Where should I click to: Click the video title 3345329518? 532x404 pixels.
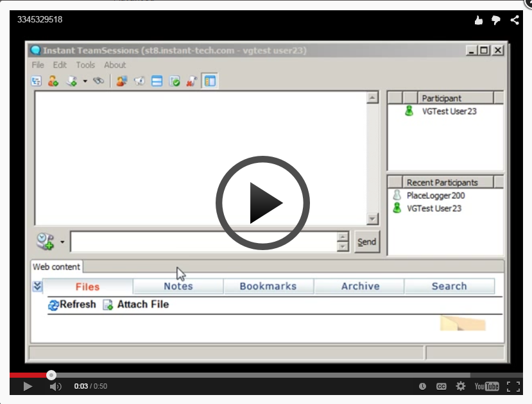pos(40,19)
